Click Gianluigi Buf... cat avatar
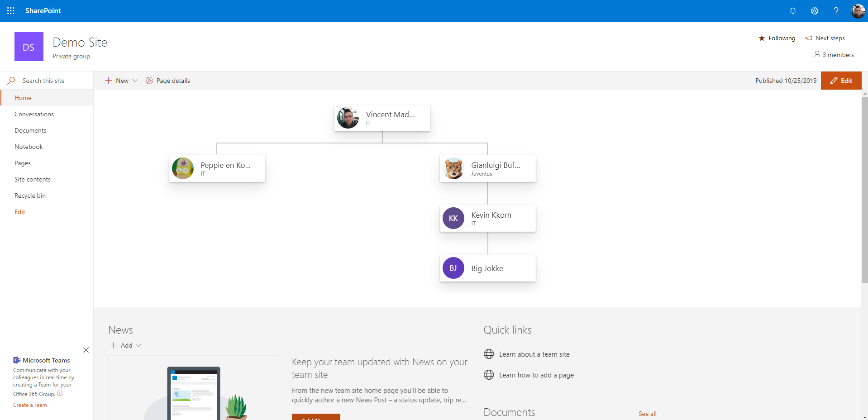Screen dimensions: 868x420 point(453,168)
